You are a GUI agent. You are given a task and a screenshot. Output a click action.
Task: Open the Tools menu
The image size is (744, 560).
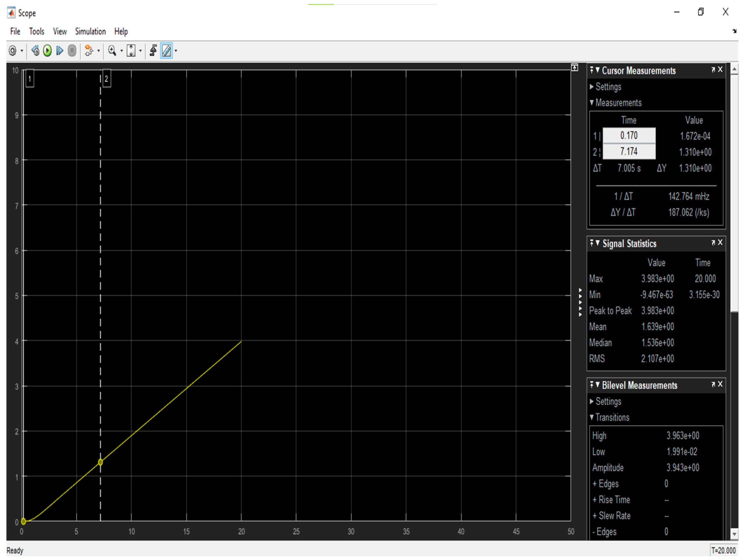pos(36,31)
